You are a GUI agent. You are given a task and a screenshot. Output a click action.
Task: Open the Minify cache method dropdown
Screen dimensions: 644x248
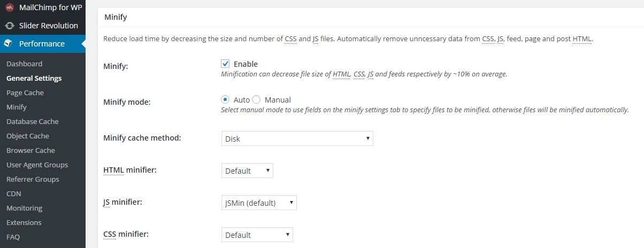pyautogui.click(x=297, y=139)
